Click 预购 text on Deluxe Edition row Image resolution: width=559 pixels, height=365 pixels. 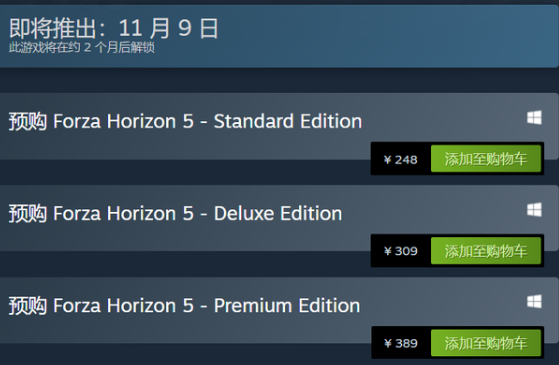point(27,214)
